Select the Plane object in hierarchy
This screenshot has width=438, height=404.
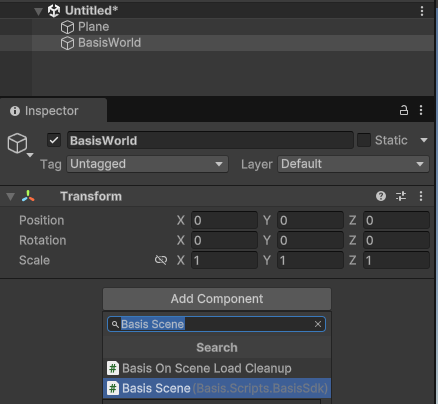(93, 27)
